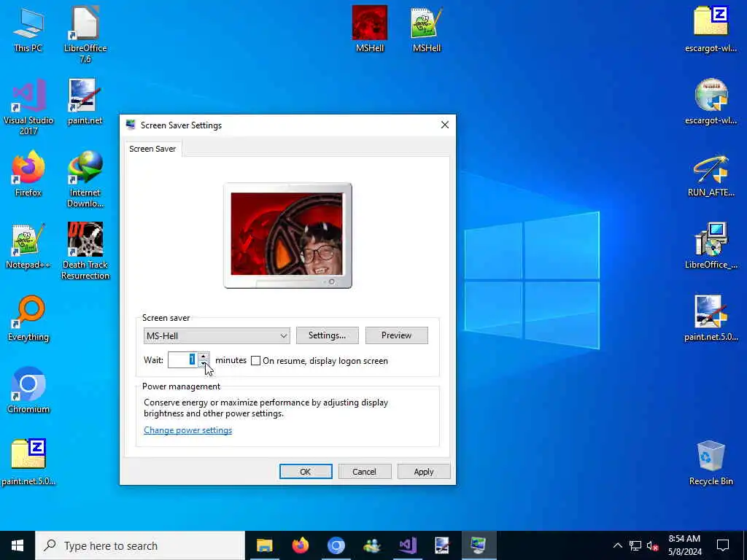
Task: Open LibreOffice 7.6 desktop shortcut
Action: [x=85, y=34]
